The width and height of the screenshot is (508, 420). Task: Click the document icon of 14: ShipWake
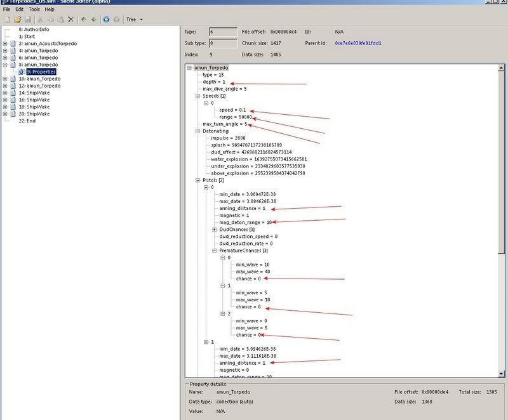13,93
